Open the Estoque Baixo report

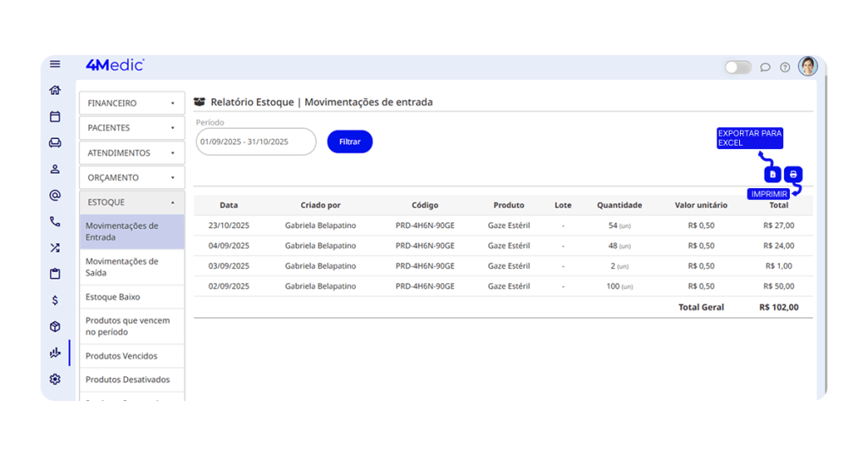[131, 298]
